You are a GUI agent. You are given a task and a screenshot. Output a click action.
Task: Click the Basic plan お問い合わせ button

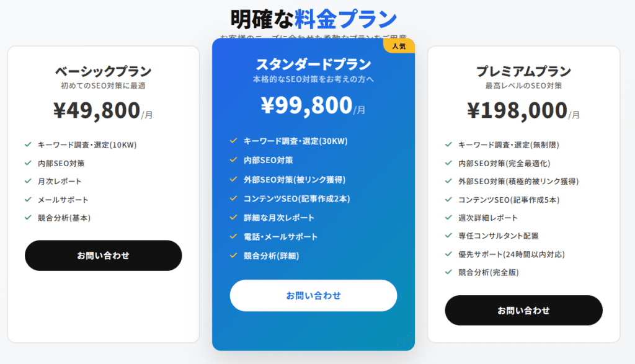103,255
